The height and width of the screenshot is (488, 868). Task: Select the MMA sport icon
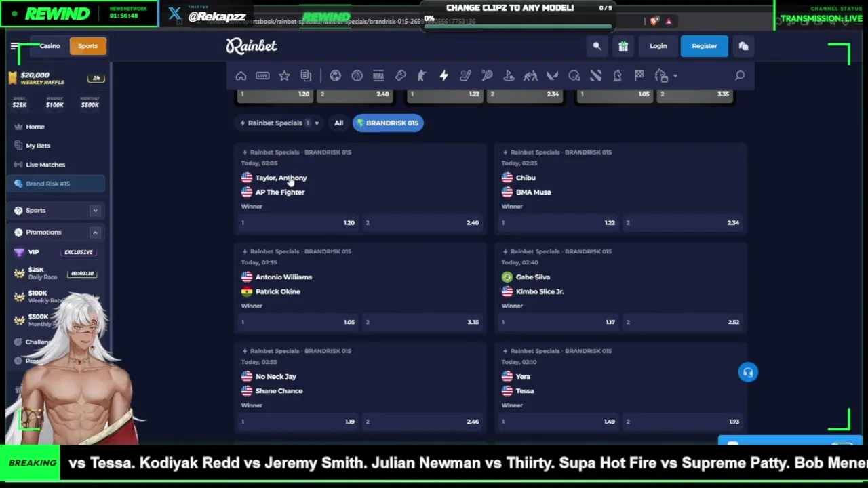(378, 76)
